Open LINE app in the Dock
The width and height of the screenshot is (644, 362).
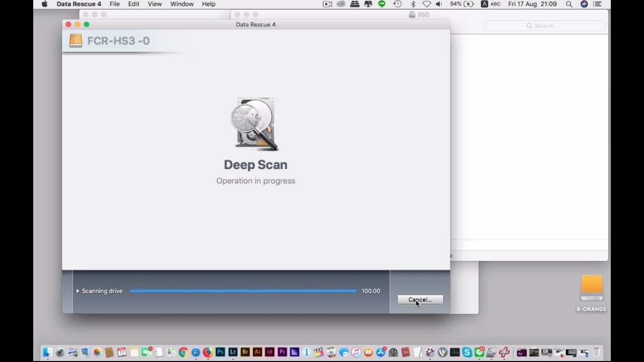click(x=479, y=352)
